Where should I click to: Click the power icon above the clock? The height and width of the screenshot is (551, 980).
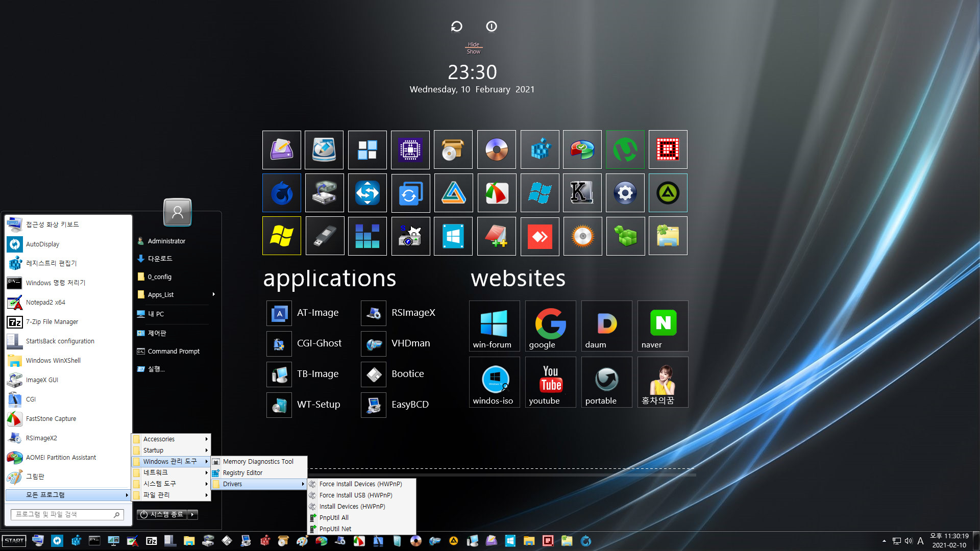point(491,27)
